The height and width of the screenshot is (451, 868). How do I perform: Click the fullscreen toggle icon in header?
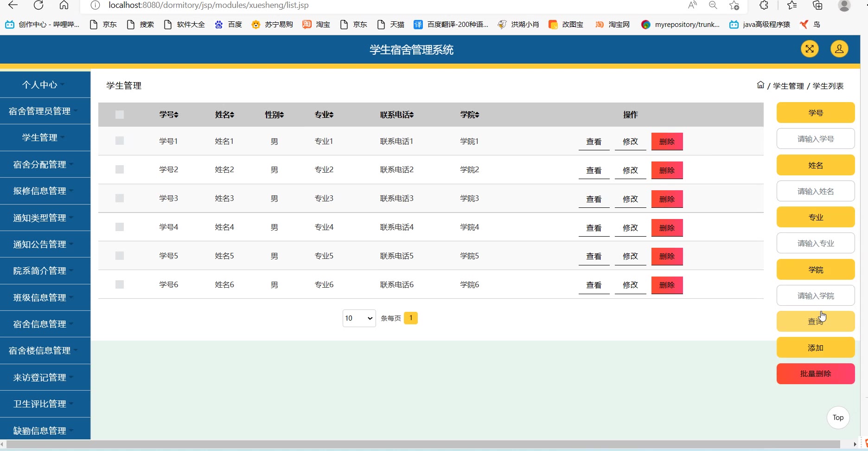(x=809, y=49)
